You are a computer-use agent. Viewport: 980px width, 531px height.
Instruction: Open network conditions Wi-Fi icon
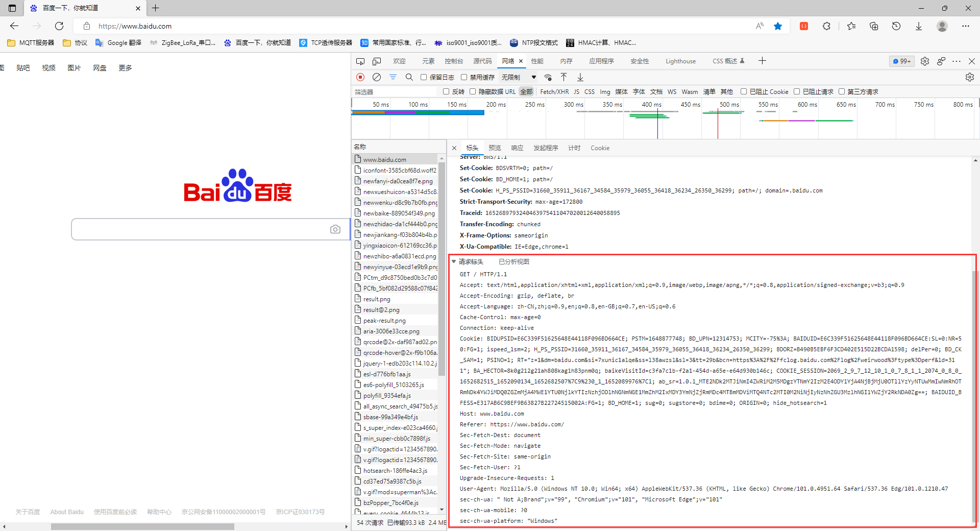tap(548, 77)
